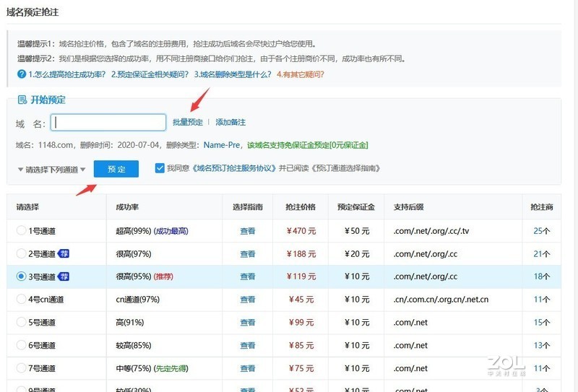Click the ¥188 元 price cell
578x392 pixels.
pos(301,254)
